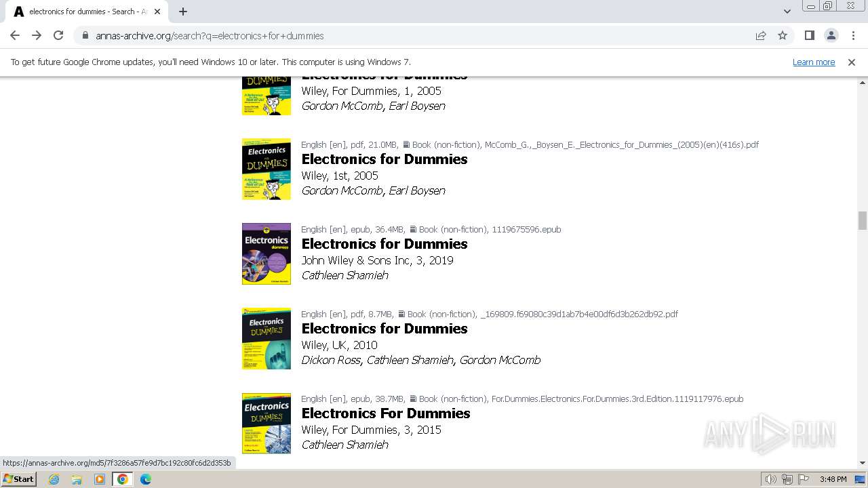Open Windows Explorer folder from taskbar
The image size is (868, 488).
(77, 479)
